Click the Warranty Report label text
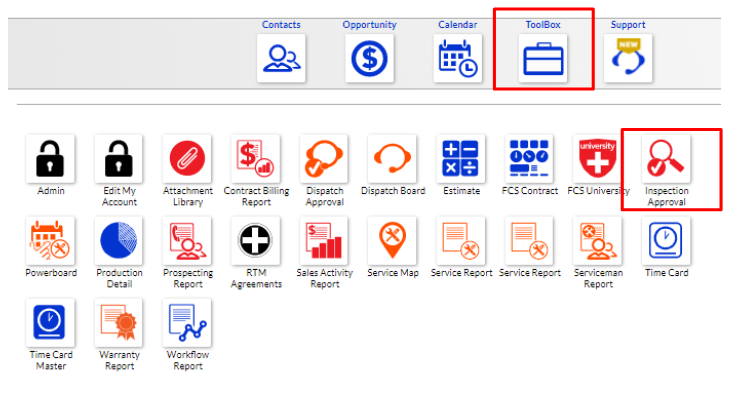Viewport: 740px width, 397px height. [119, 360]
